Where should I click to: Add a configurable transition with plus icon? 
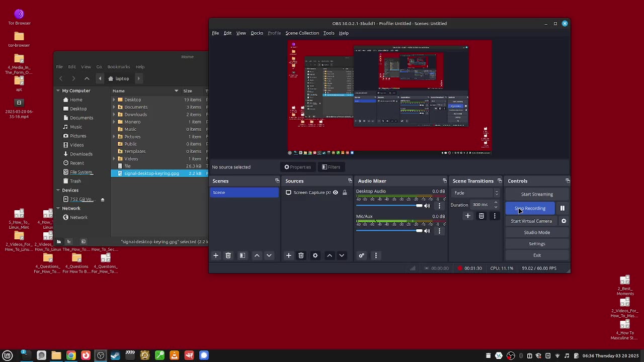468,216
